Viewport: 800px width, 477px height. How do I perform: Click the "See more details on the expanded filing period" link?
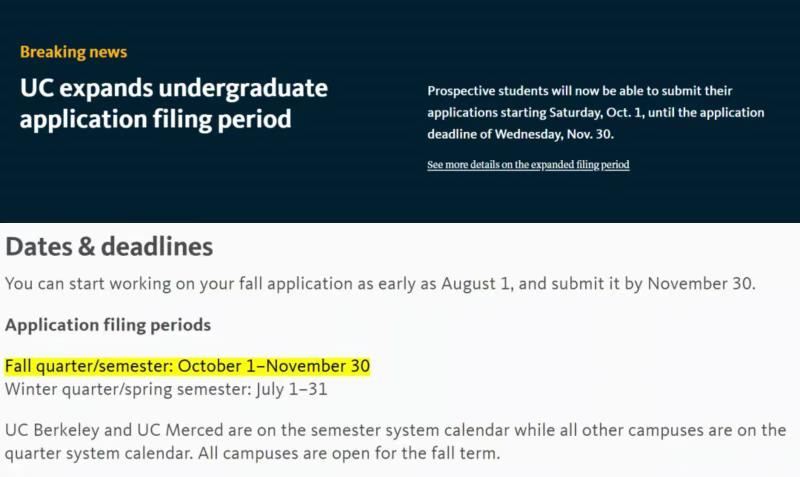tap(528, 165)
